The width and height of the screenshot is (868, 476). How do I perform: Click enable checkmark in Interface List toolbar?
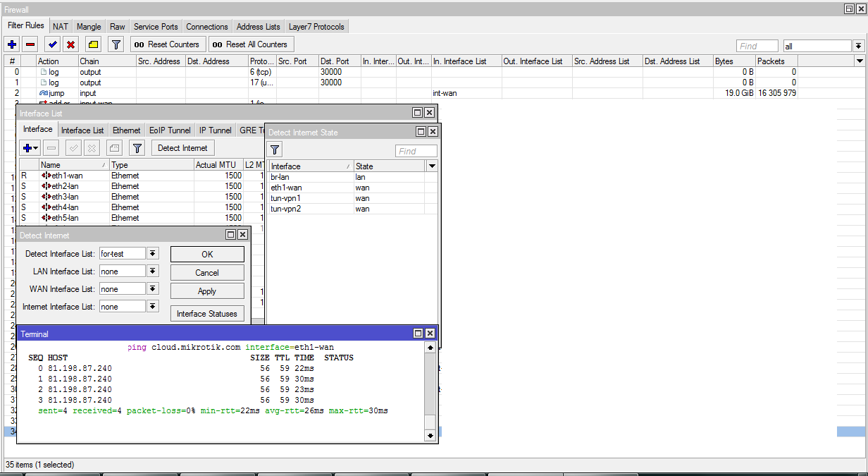point(73,148)
